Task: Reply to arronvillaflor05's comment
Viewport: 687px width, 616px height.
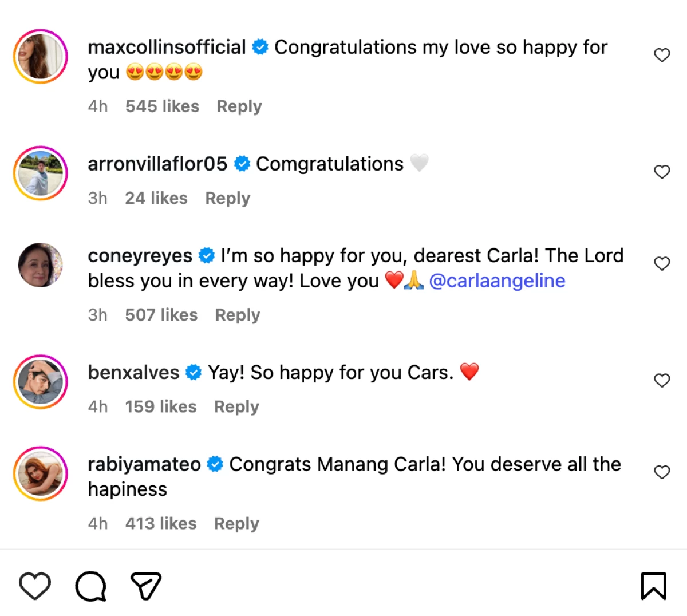Action: (227, 198)
